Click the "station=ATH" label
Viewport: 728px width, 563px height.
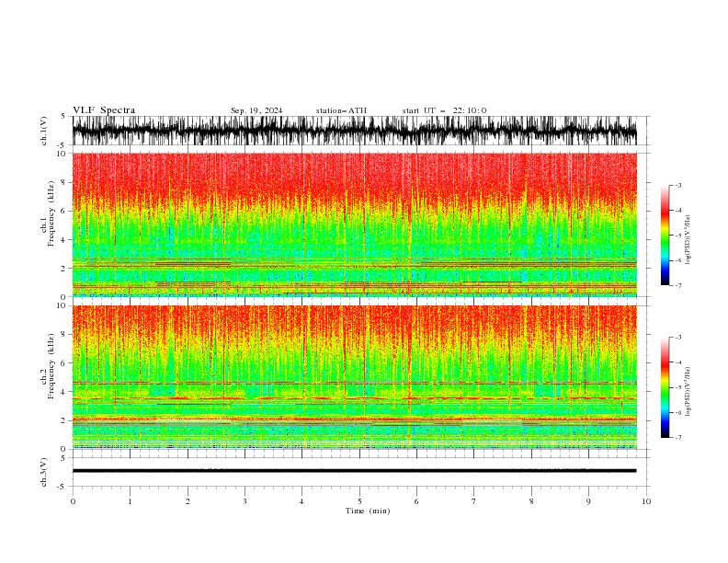[341, 110]
